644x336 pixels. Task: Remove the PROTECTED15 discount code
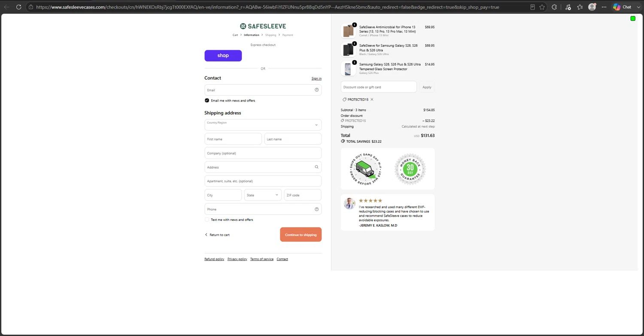[372, 99]
